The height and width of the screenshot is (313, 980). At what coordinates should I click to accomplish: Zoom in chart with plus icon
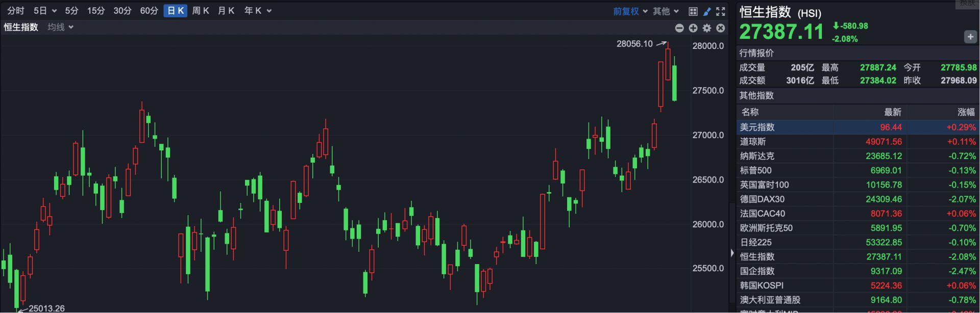[693, 28]
